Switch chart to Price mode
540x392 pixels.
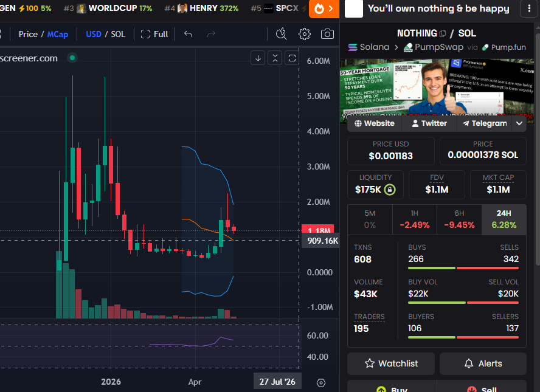pyautogui.click(x=28, y=34)
